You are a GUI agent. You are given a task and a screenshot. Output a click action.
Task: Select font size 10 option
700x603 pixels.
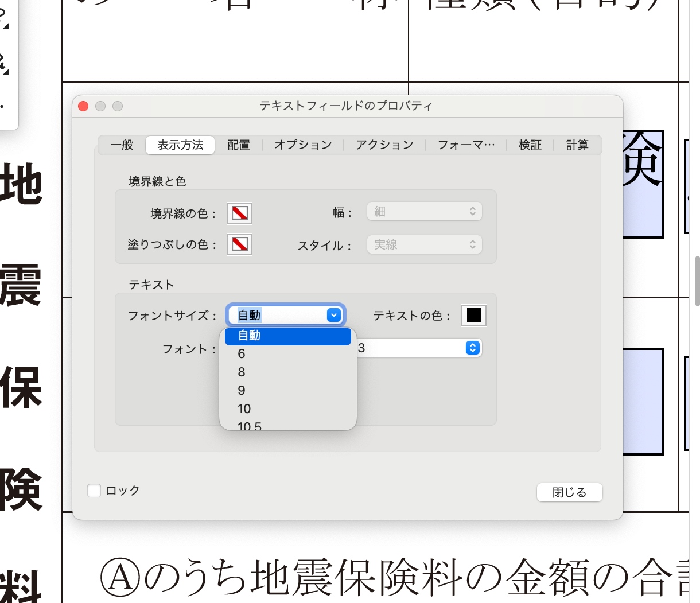tap(244, 409)
